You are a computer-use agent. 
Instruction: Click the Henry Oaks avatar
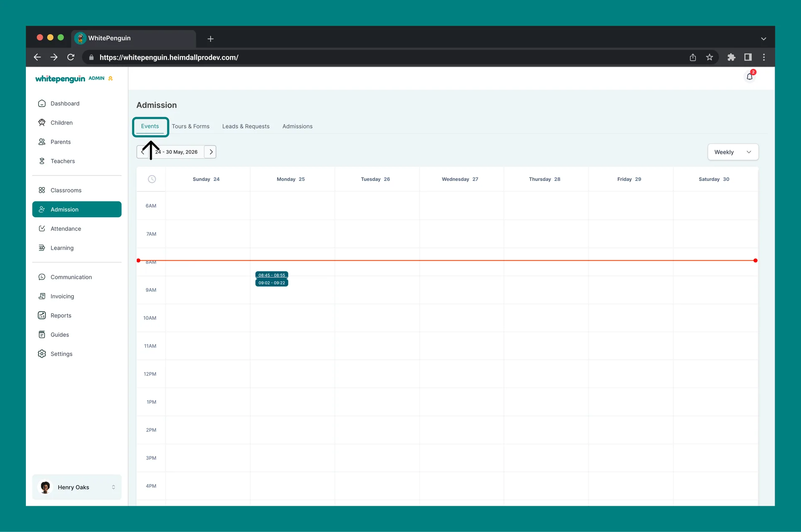pos(45,487)
